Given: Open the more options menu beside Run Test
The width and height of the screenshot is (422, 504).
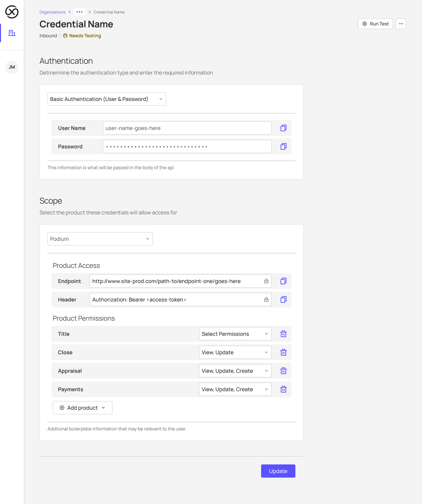Looking at the screenshot, I should (401, 24).
